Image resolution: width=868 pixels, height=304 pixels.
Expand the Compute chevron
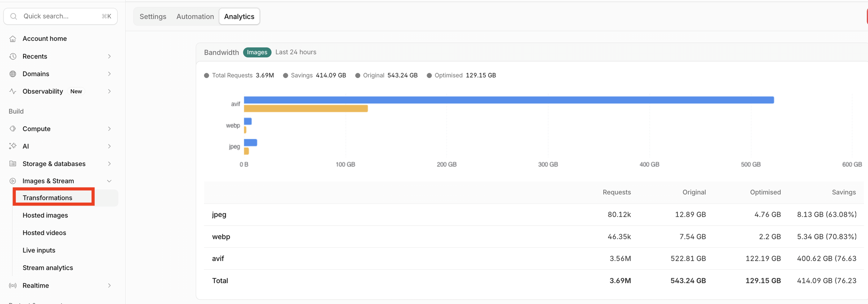109,129
